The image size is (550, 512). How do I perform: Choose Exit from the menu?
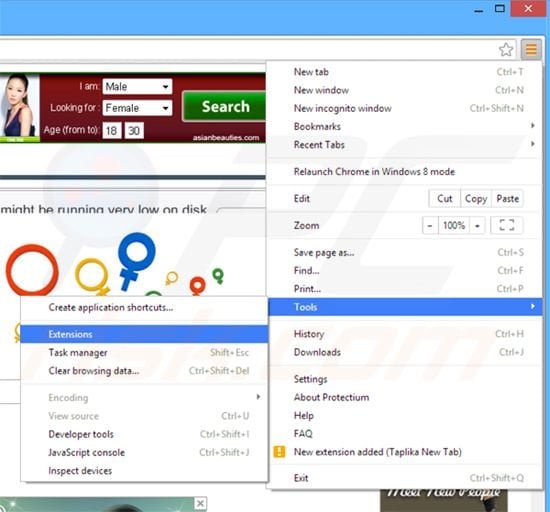point(404,478)
